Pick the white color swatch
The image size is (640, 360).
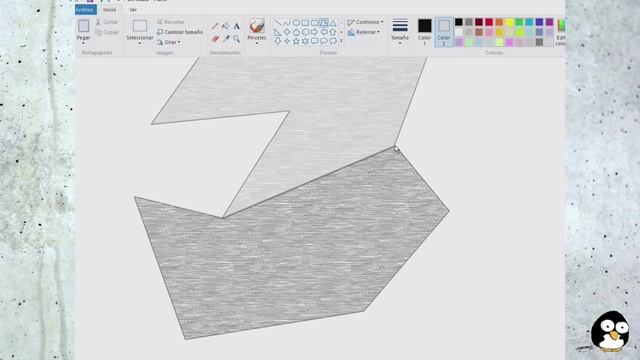pos(459,32)
